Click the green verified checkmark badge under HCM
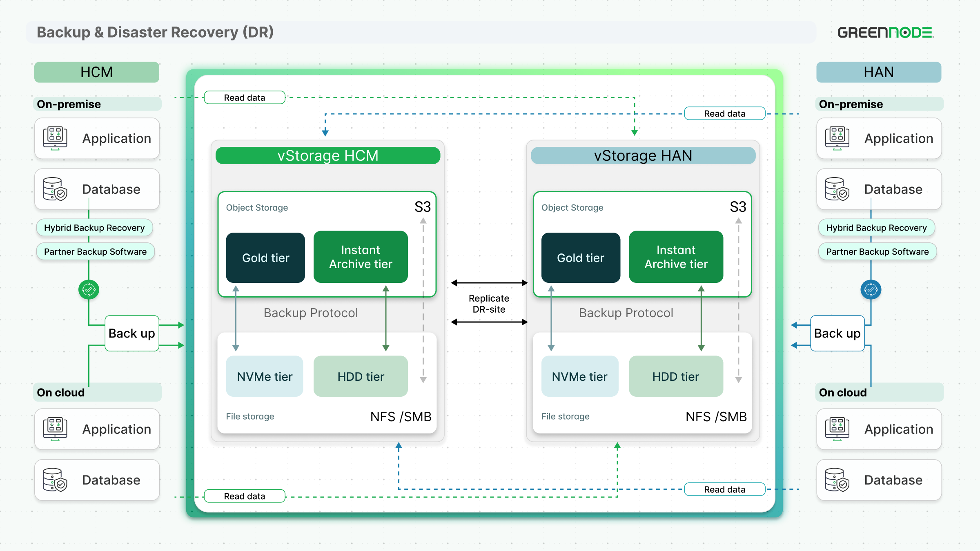The image size is (980, 551). (89, 290)
